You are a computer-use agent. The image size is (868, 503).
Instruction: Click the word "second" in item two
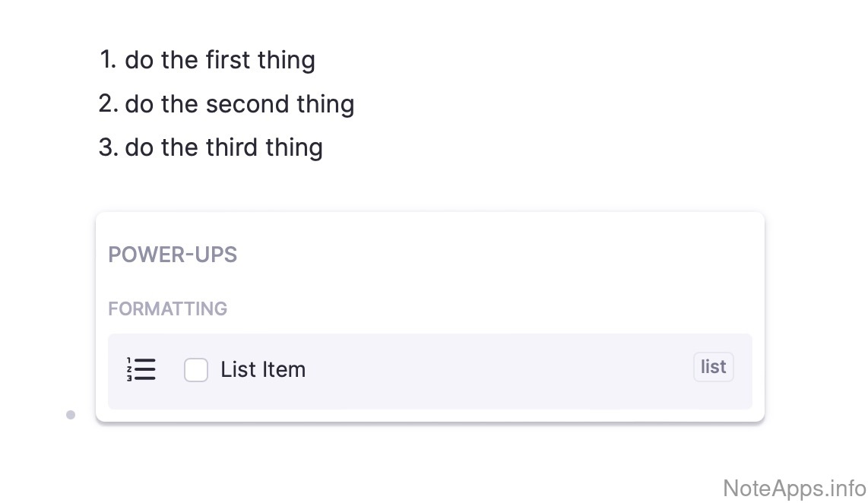pyautogui.click(x=246, y=104)
